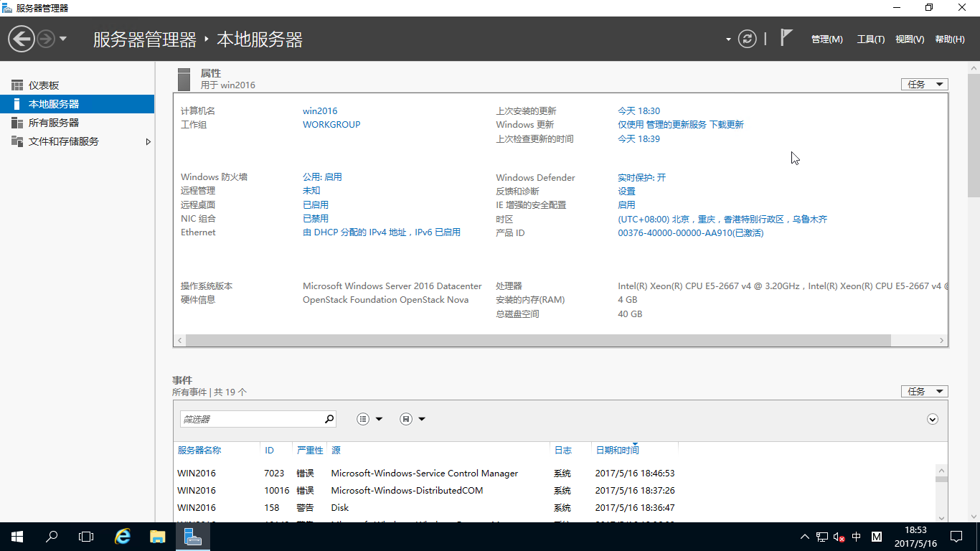980x551 pixels.
Task: Click NIC teaming status 已禁用
Action: click(x=316, y=219)
